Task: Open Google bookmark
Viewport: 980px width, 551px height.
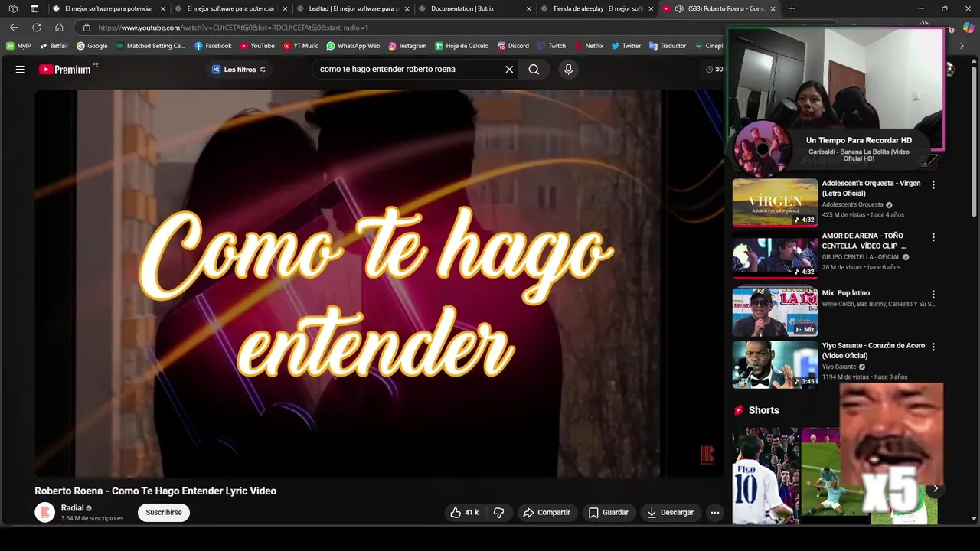Action: (92, 46)
